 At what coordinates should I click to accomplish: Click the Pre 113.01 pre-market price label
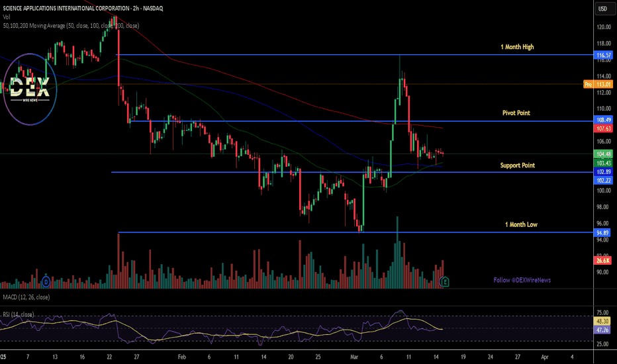[x=598, y=84]
